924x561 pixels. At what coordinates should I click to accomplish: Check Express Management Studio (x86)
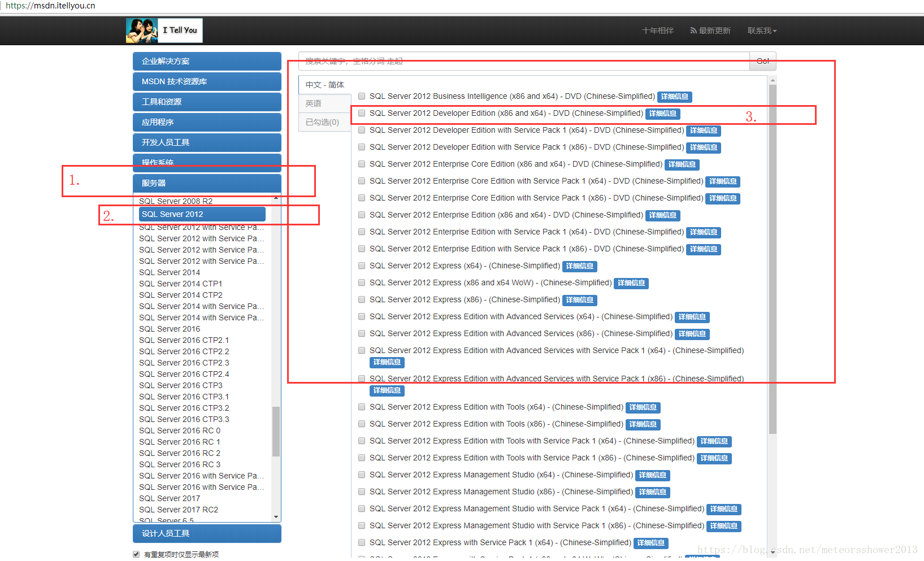(x=362, y=492)
